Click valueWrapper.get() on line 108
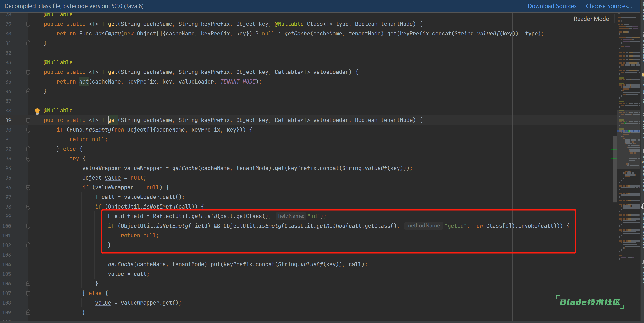This screenshot has height=323, width=644. coord(149,303)
